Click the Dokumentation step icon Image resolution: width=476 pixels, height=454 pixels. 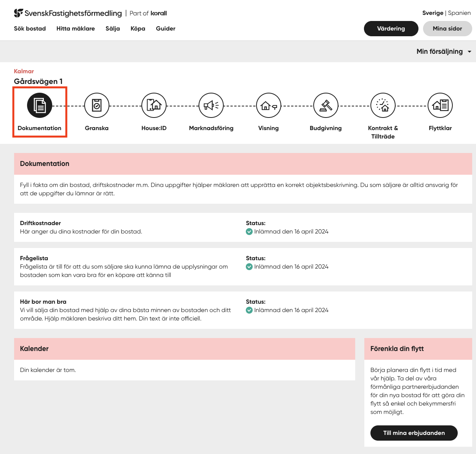tap(40, 106)
